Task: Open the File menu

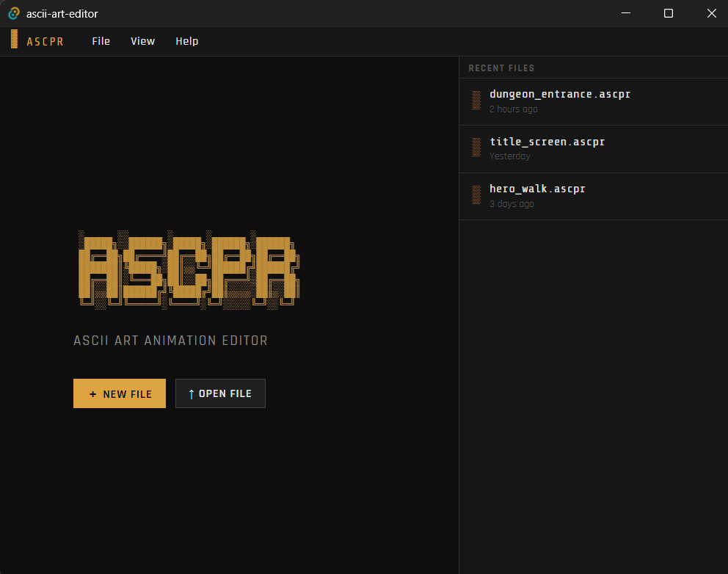Action: pyautogui.click(x=101, y=41)
